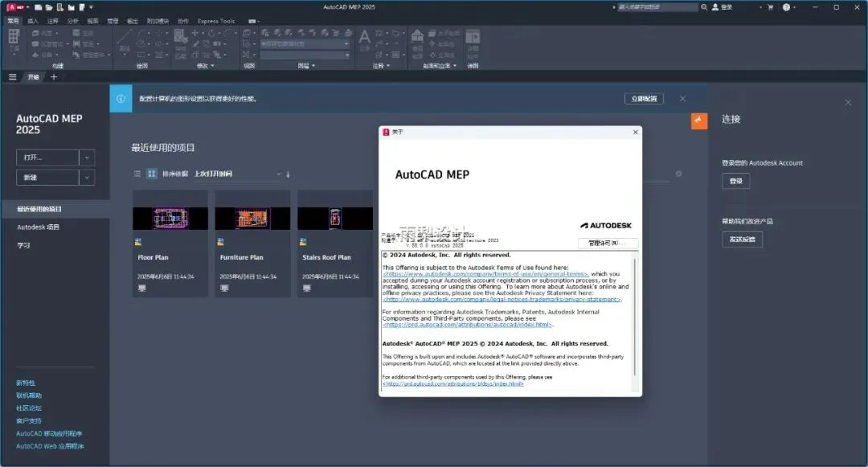Click the Open folder icon in quick access toolbar

click(49, 7)
